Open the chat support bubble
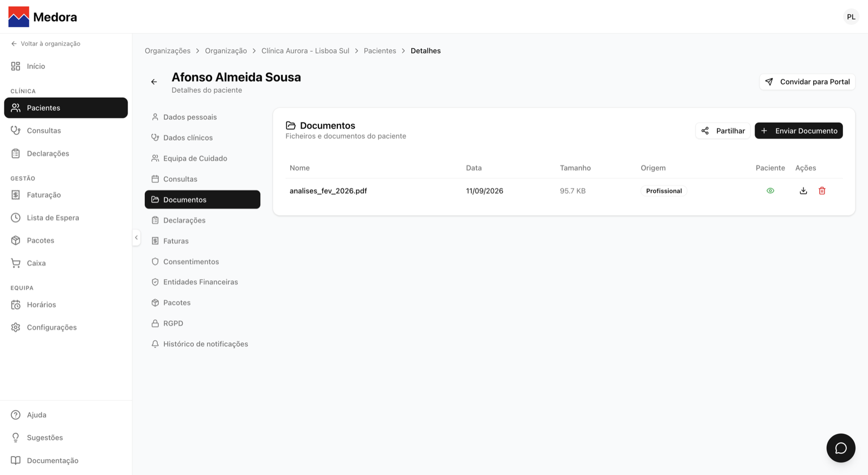This screenshot has width=868, height=475. pyautogui.click(x=841, y=448)
